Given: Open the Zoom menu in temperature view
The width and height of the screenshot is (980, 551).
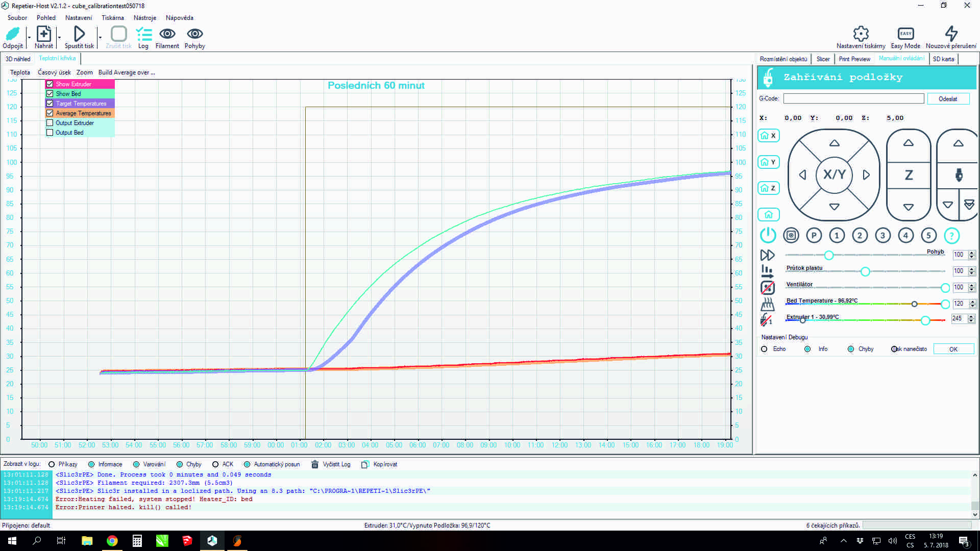Looking at the screenshot, I should click(x=84, y=72).
